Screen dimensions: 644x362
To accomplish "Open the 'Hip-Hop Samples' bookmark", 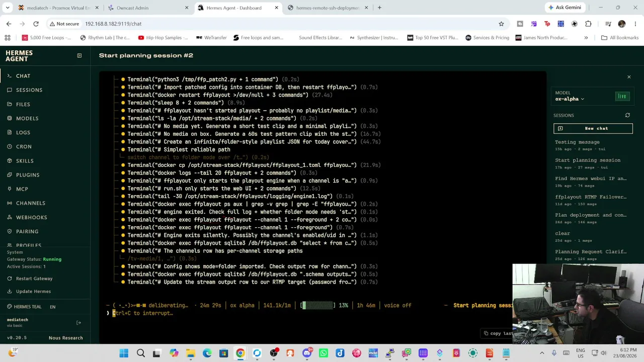I will [x=163, y=38].
